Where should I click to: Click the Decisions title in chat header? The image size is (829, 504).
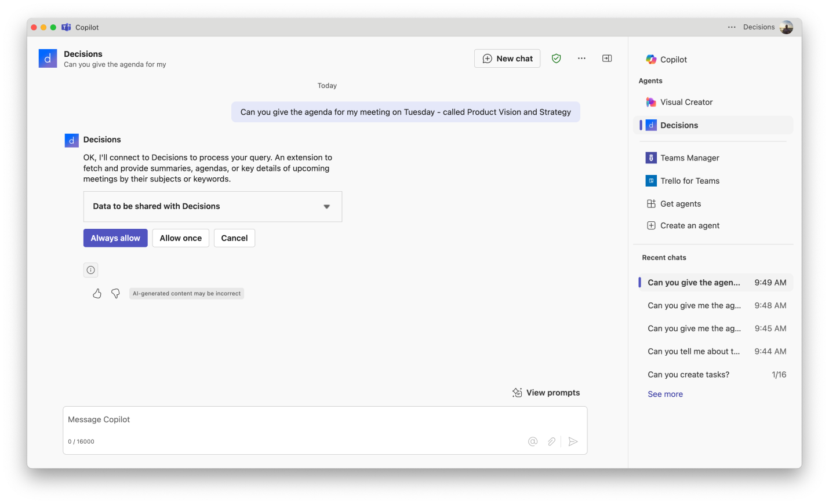coord(83,54)
